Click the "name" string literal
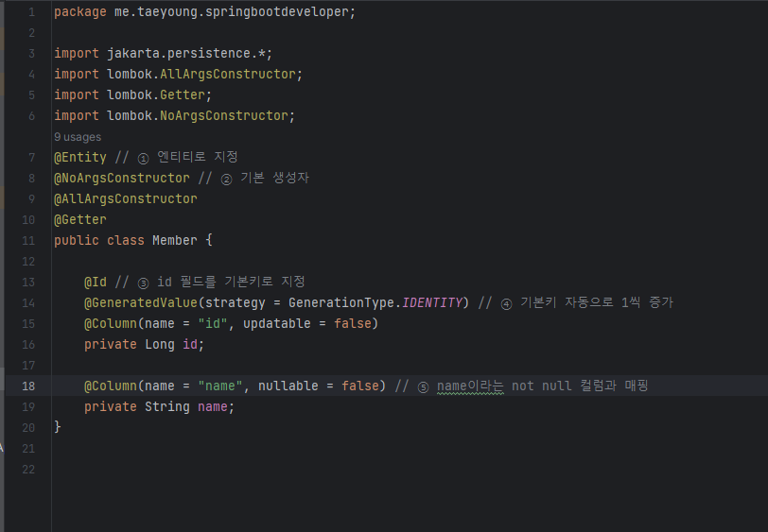 (220, 386)
